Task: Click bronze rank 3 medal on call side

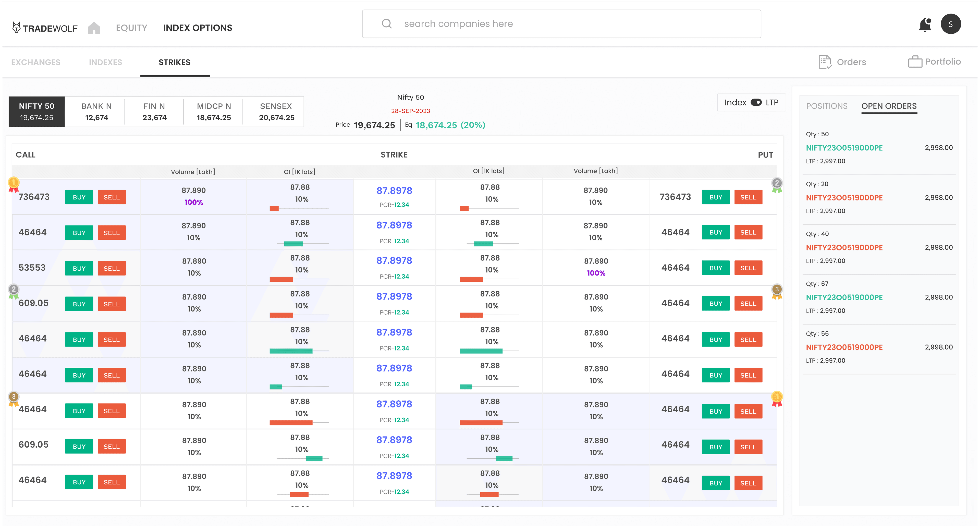Action: 14,399
